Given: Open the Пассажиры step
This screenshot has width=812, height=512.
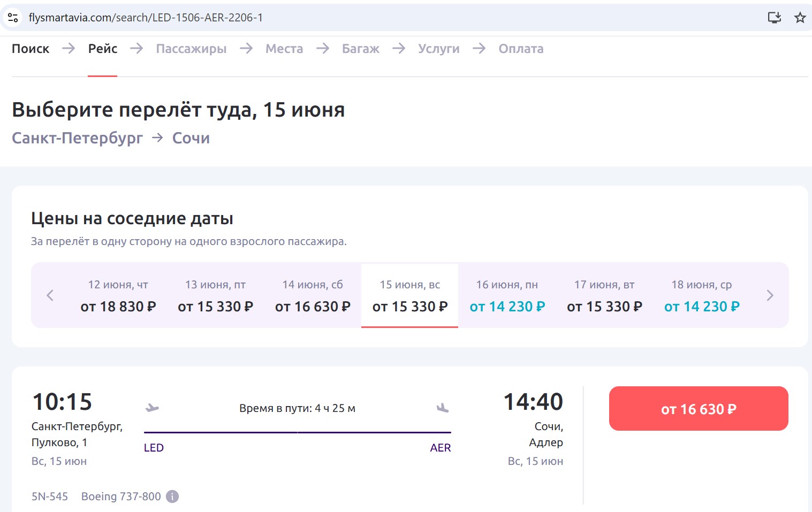Looking at the screenshot, I should (x=191, y=49).
